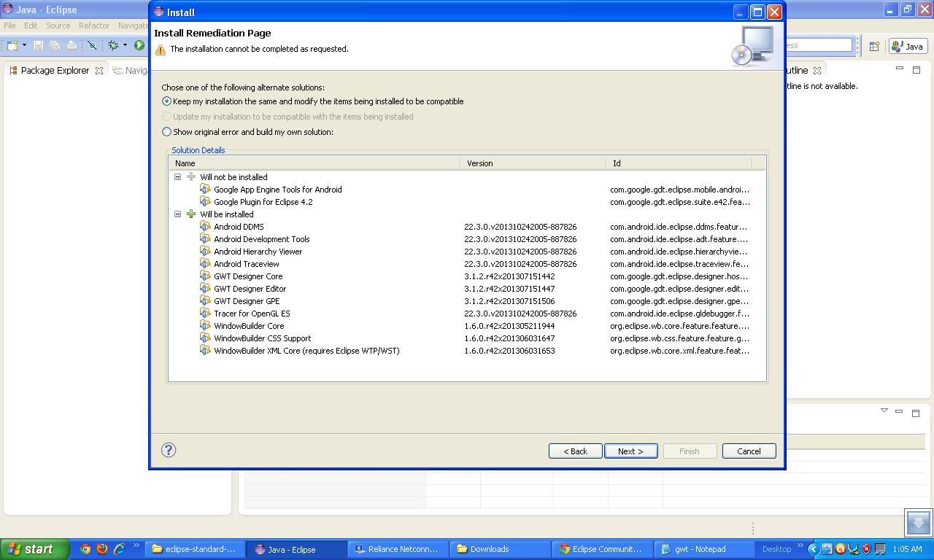Sort by the Name column header
Viewport: 934px width, 560px height.
314,163
